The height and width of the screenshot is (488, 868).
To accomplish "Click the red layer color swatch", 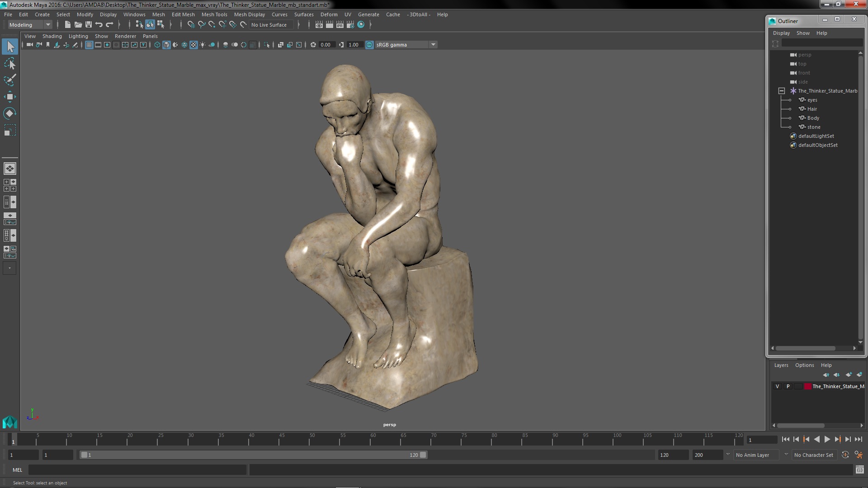I will click(x=808, y=386).
